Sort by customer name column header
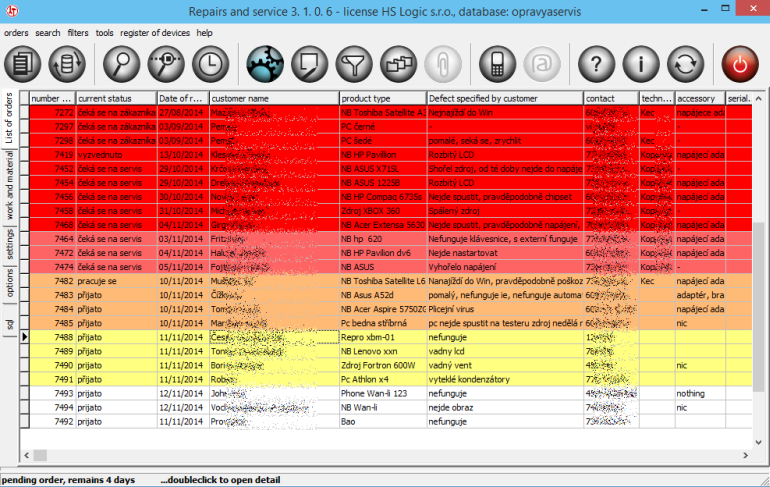Image resolution: width=770 pixels, height=487 pixels. [274, 99]
